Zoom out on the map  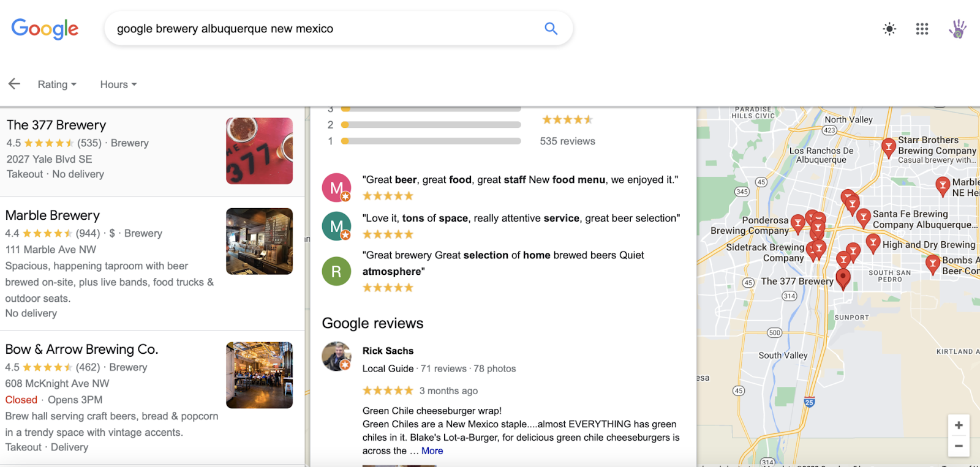[x=959, y=446]
